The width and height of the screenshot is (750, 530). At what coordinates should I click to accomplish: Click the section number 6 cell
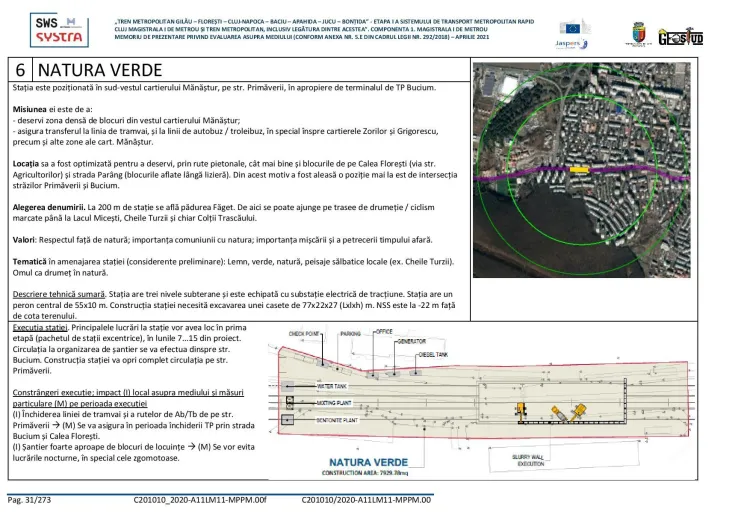20,70
